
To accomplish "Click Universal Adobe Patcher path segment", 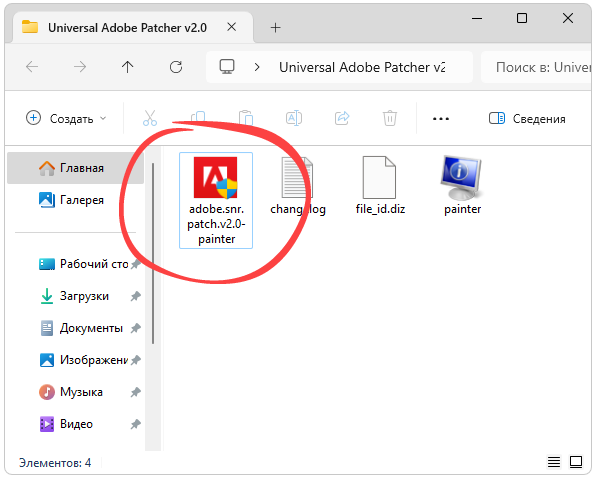I will 362,67.
